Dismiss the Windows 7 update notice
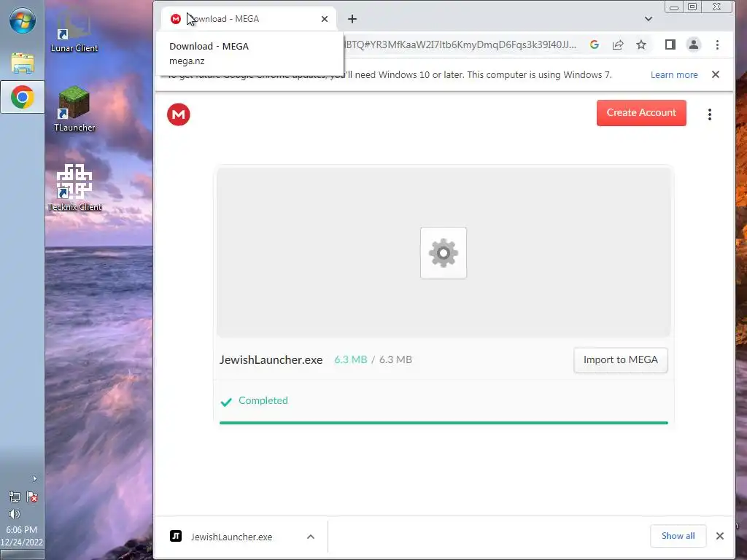This screenshot has height=560, width=747. pyautogui.click(x=715, y=74)
